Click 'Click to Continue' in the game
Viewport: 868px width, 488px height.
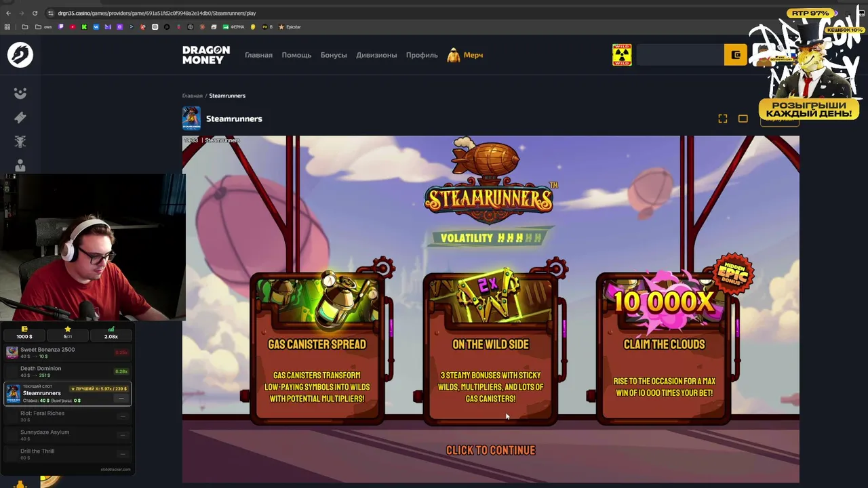click(x=491, y=450)
